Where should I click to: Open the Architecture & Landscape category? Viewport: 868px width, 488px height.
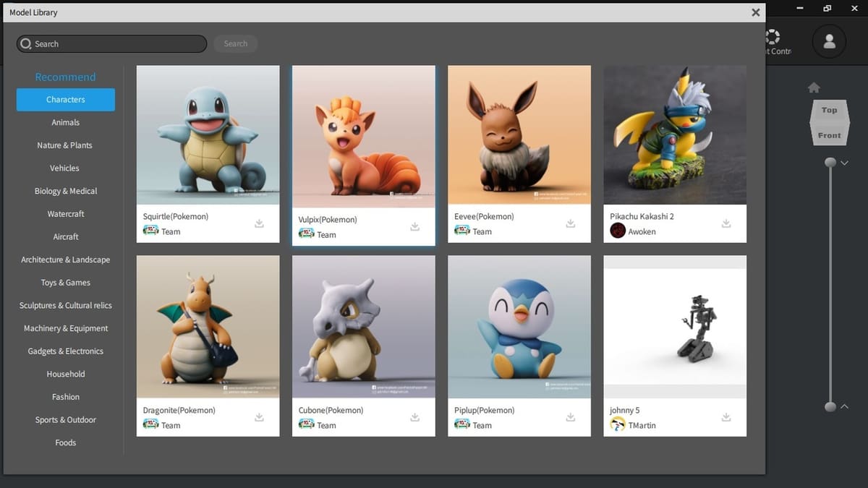(x=66, y=260)
